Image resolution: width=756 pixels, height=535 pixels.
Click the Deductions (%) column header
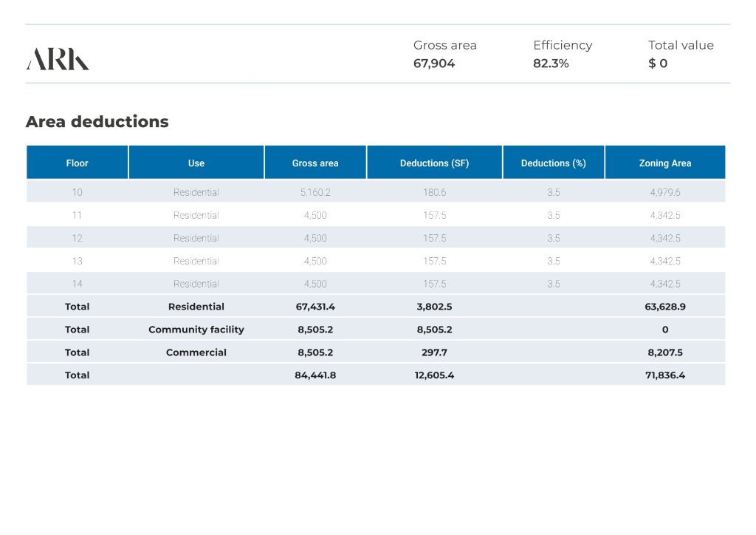(x=553, y=163)
